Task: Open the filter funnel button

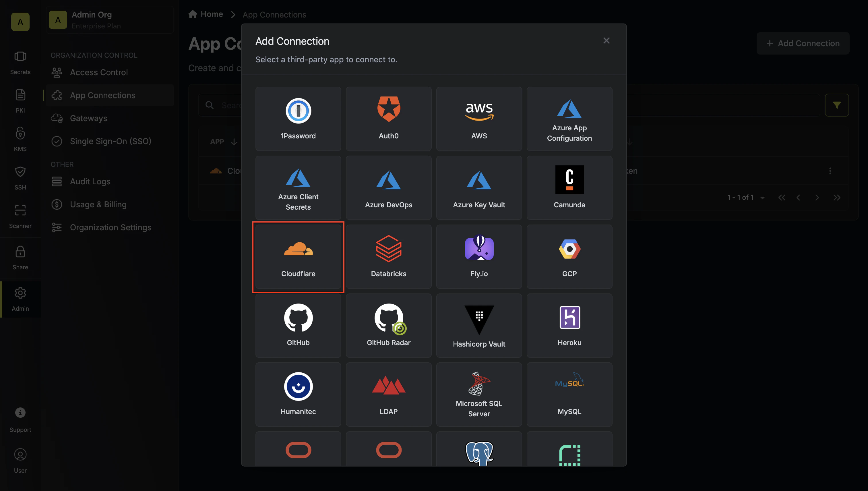Action: click(x=836, y=105)
